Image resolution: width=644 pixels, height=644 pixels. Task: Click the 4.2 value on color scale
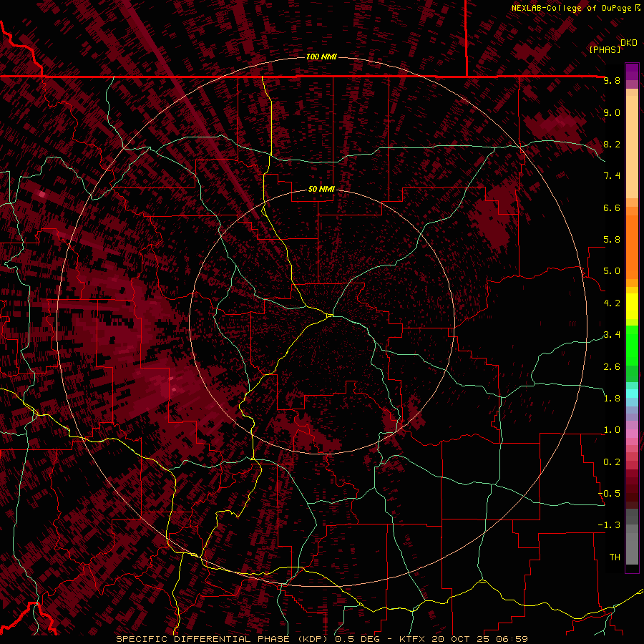pos(612,303)
